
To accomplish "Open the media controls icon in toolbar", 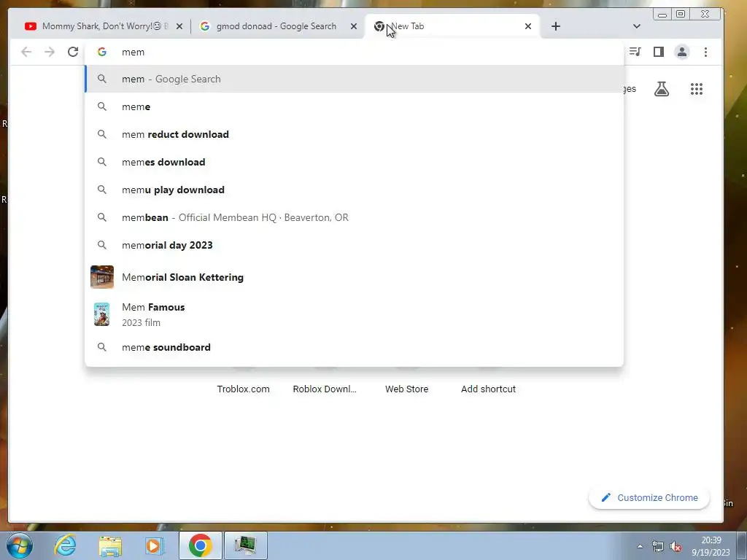I will (635, 52).
